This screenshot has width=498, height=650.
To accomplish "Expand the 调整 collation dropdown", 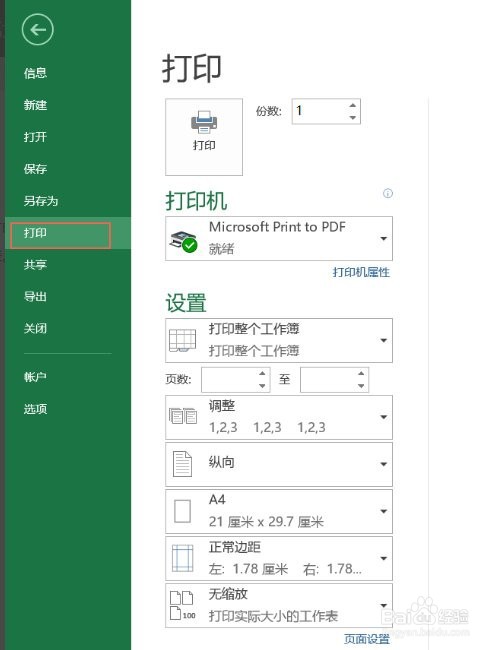I will (x=384, y=417).
